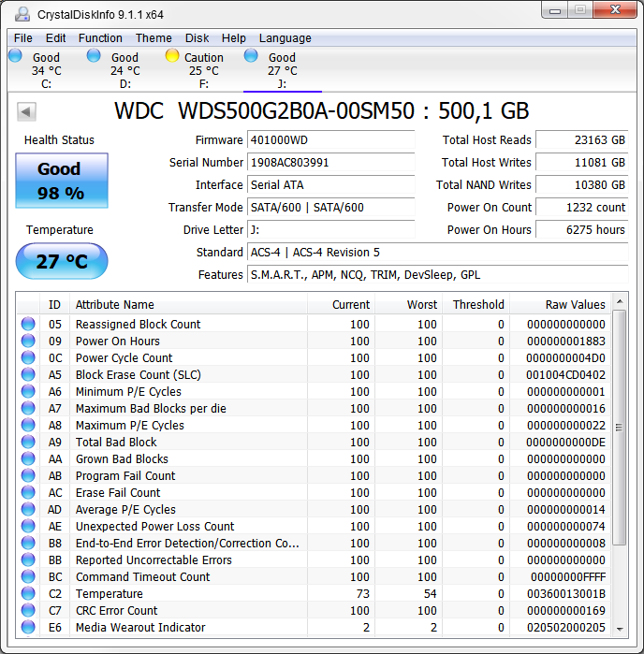Click the Drive Letter field J:
The image size is (644, 654).
(x=331, y=230)
